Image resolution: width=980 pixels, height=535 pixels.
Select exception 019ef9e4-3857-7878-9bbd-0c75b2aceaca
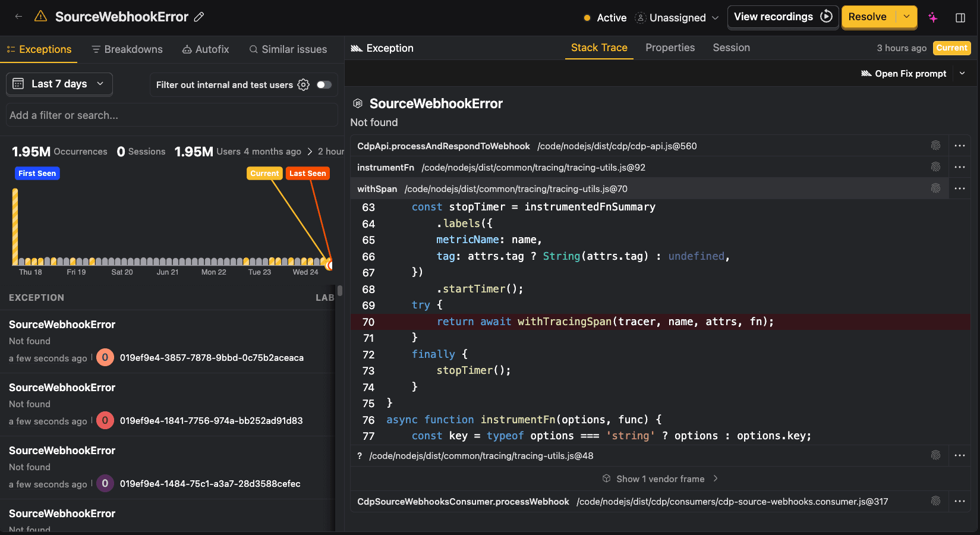(168, 341)
